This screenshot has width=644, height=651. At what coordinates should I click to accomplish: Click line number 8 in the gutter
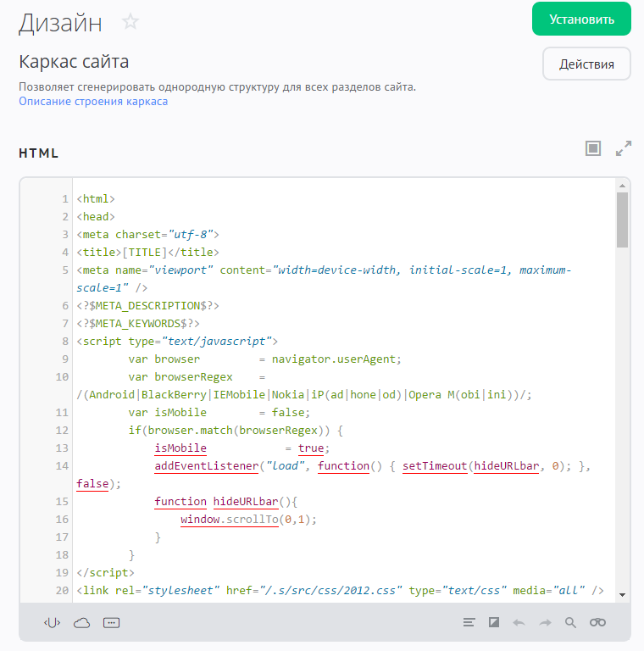[65, 342]
